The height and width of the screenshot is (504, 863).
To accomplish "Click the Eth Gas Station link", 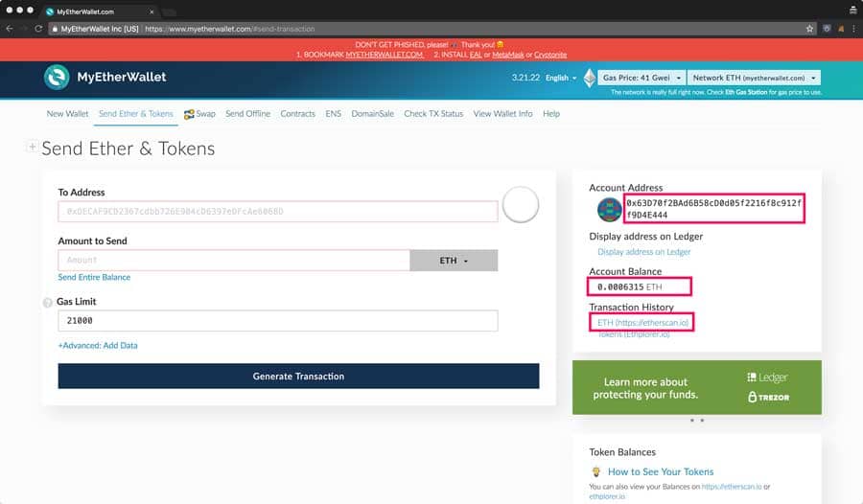I will point(746,92).
